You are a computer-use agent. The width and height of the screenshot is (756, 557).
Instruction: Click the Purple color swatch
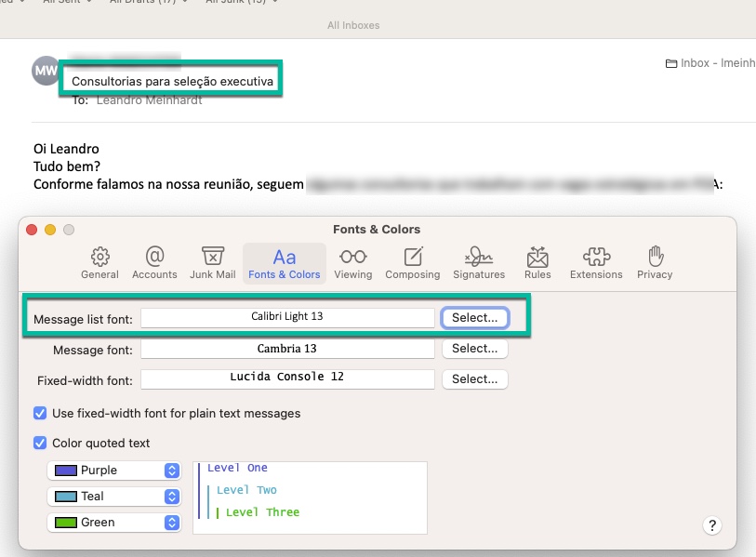coord(66,471)
